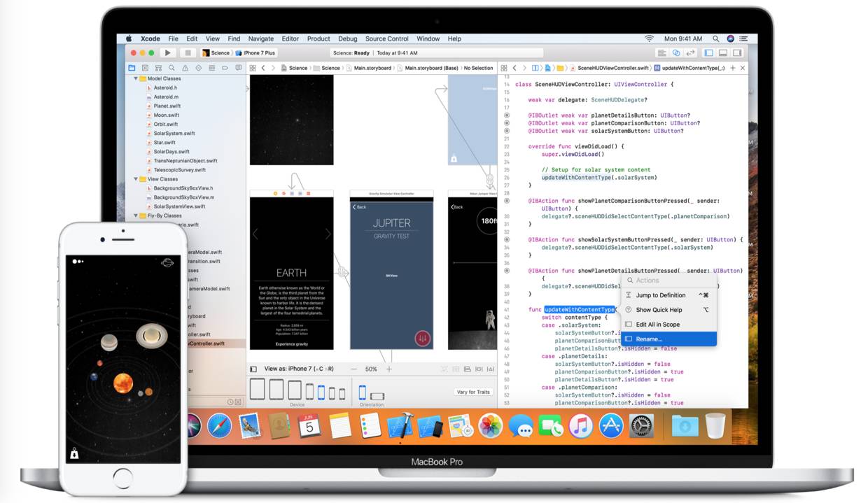
Task: Choose Jump to Definition in Actions popup
Action: (668, 295)
